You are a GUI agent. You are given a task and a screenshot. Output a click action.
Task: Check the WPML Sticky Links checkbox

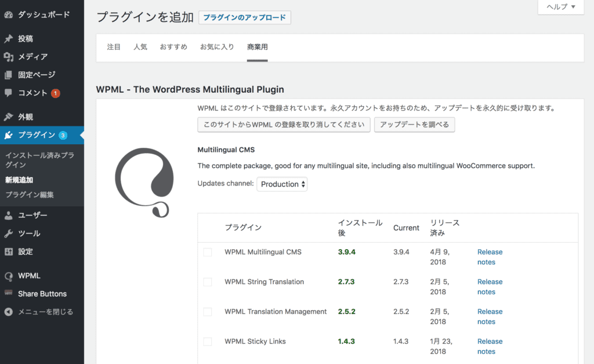pos(208,341)
